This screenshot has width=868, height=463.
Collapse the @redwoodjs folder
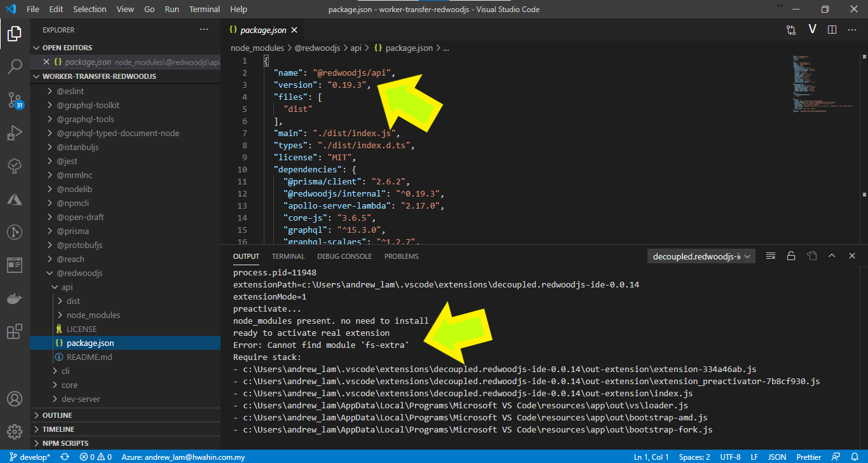tap(125, 273)
